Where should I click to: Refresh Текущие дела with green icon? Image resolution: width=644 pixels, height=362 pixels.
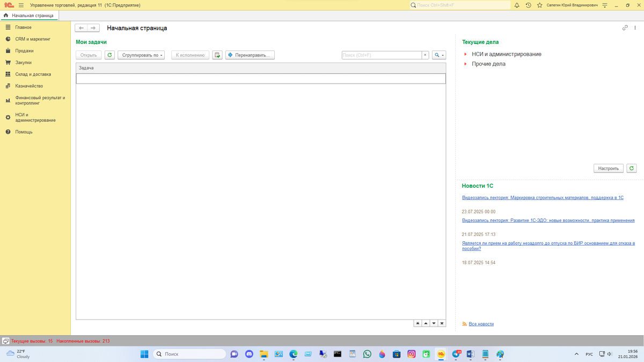pyautogui.click(x=632, y=168)
